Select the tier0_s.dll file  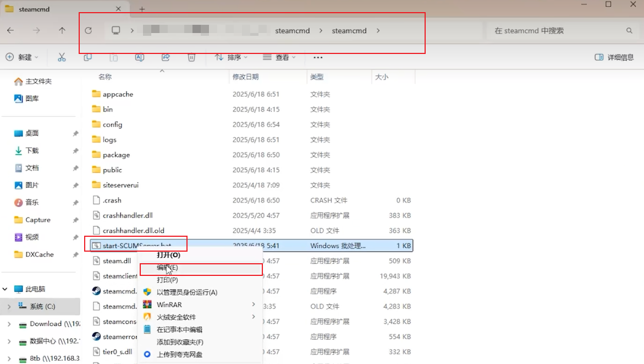coord(118,352)
